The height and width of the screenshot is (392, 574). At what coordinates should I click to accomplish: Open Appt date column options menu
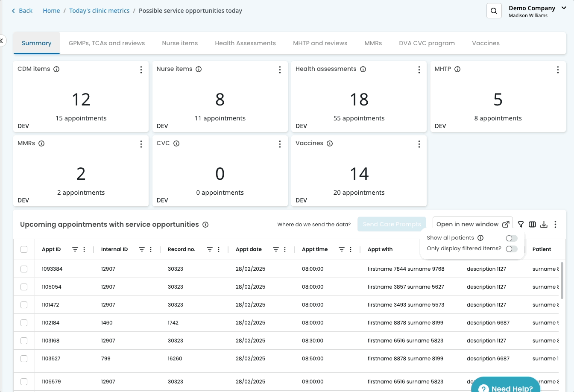coord(285,249)
